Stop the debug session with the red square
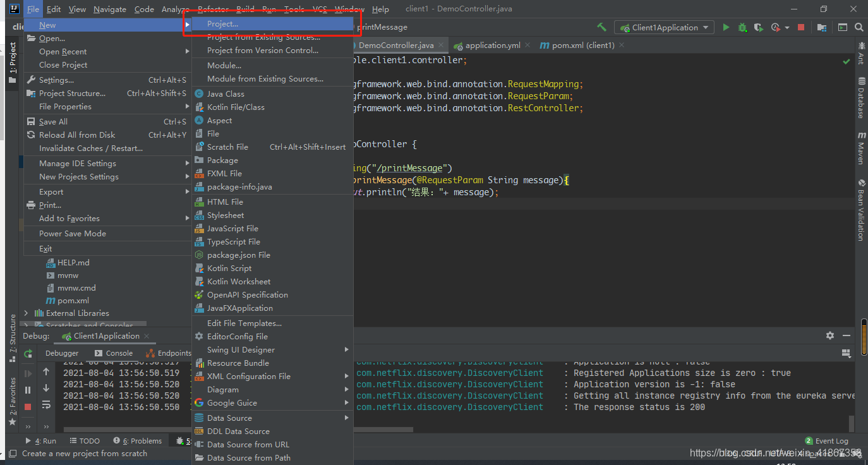868x465 pixels. (x=28, y=407)
